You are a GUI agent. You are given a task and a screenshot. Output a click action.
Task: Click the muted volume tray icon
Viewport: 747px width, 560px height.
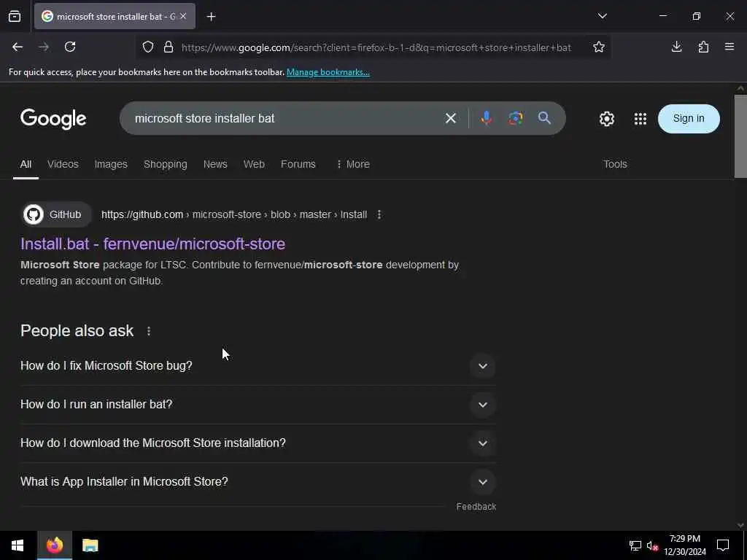pyautogui.click(x=652, y=545)
